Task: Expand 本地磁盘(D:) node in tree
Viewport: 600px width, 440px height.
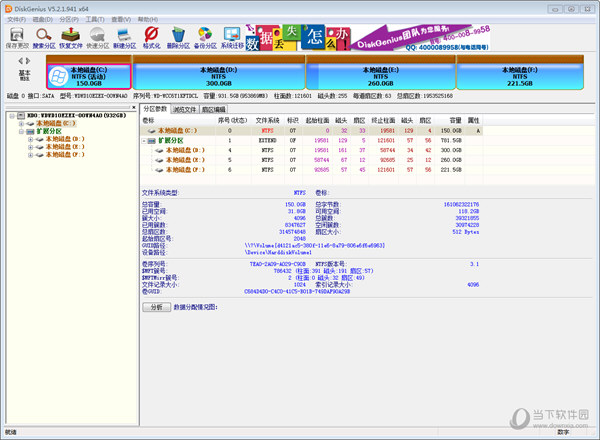Action: pos(30,139)
